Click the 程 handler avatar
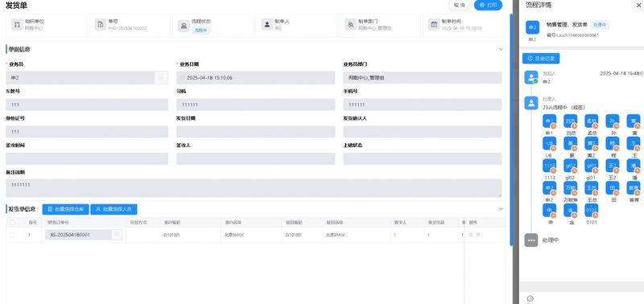This screenshot has height=304, width=644. point(613,144)
